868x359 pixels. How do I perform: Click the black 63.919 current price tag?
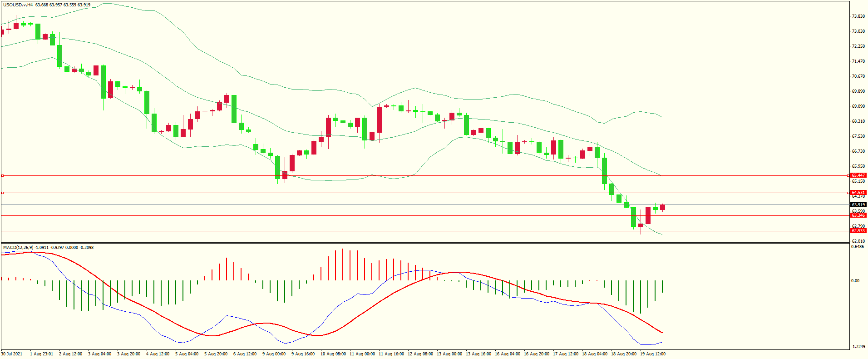[858, 205]
